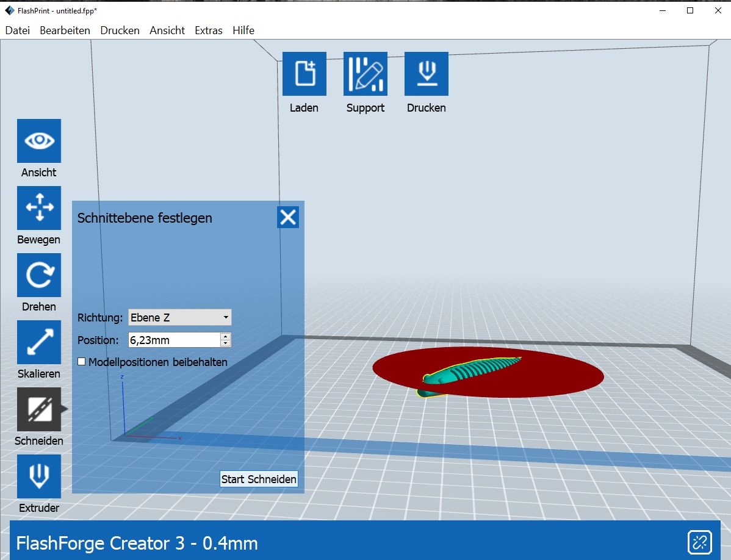The height and width of the screenshot is (560, 731).
Task: Click the Laden (load file) icon
Action: 304,74
